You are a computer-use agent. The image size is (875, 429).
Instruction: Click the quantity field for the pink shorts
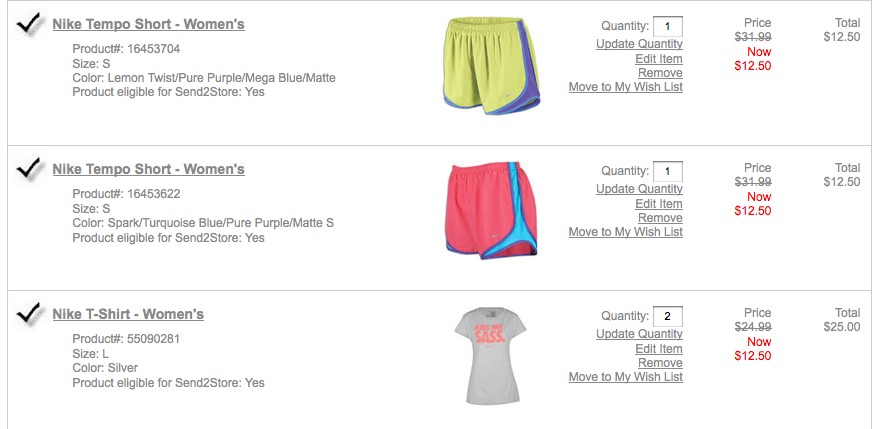click(x=667, y=171)
